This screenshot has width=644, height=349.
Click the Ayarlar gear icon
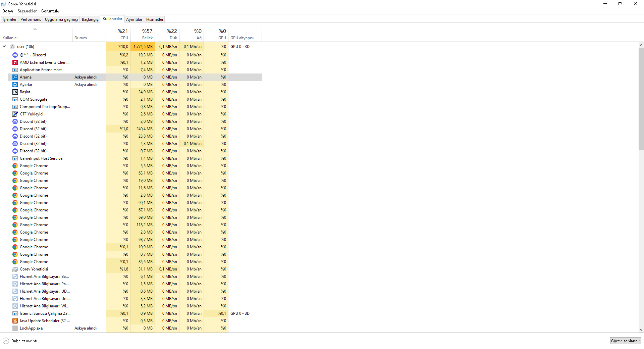click(x=15, y=85)
